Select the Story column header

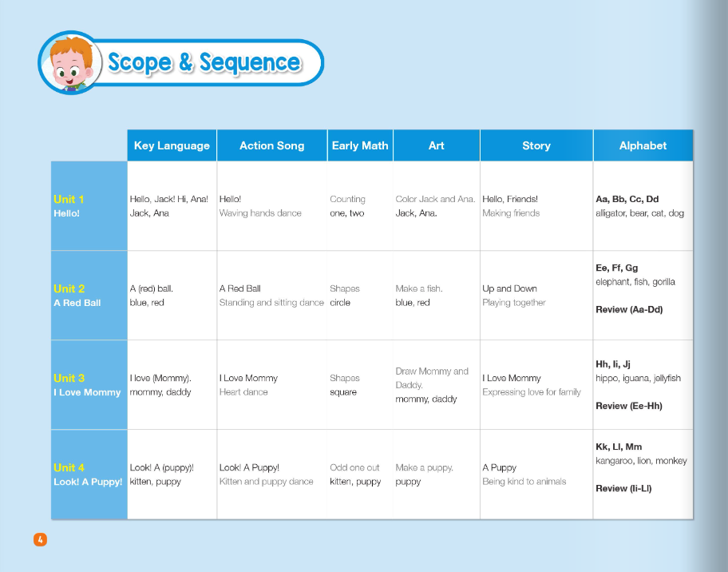(536, 145)
